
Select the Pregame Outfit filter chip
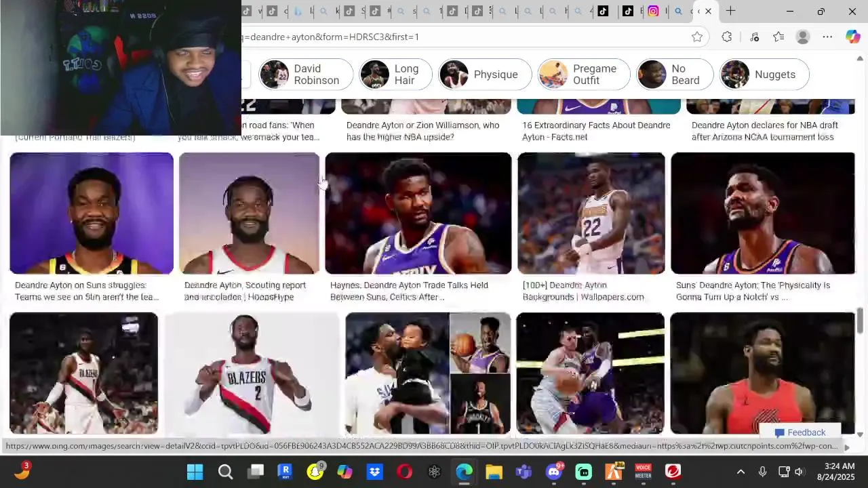coord(583,75)
